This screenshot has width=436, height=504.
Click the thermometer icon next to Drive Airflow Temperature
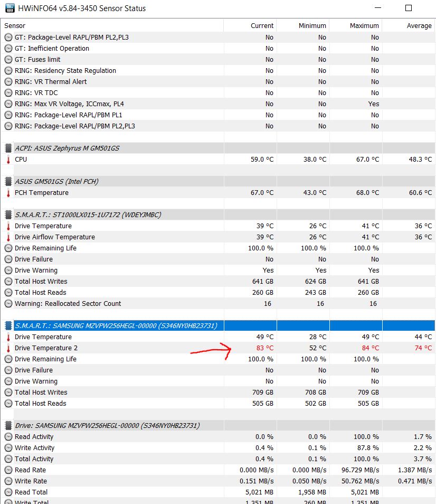(8, 237)
